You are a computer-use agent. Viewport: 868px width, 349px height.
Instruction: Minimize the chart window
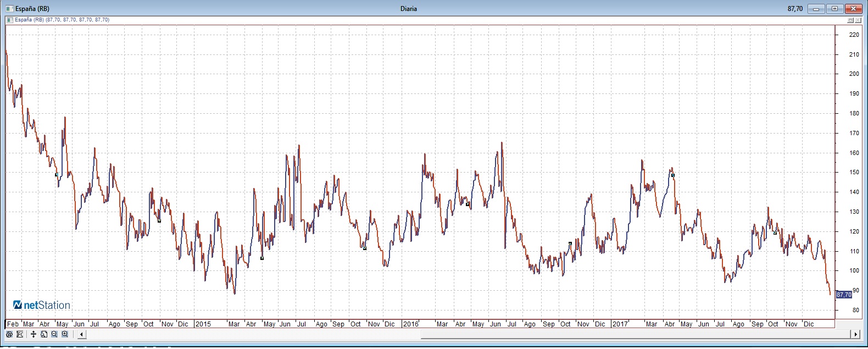[817, 9]
